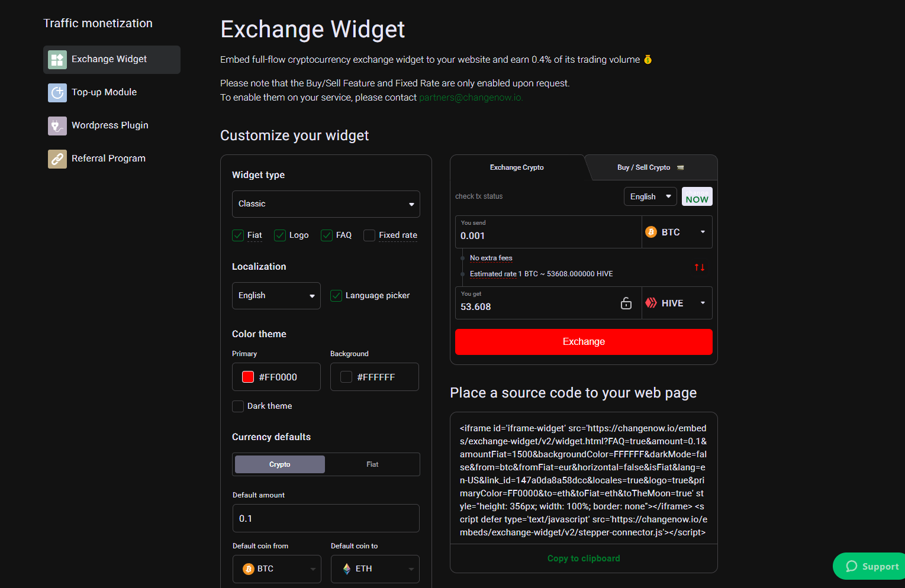Swap currencies with the red arrows icon
Viewport: 905px width, 588px height.
click(700, 267)
